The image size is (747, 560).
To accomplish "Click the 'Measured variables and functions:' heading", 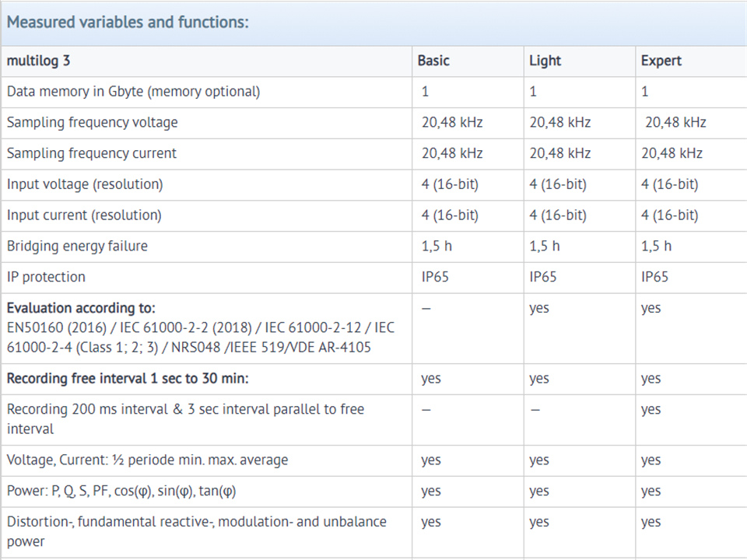I will [128, 23].
